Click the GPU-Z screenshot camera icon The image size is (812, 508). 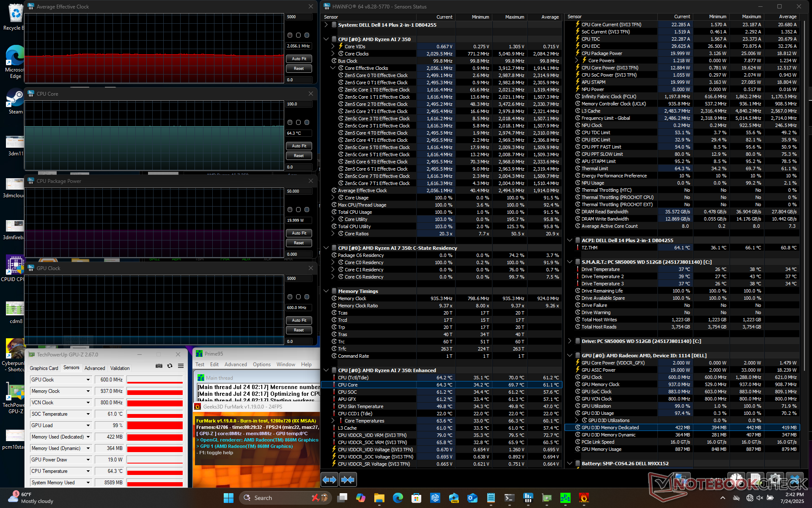click(159, 366)
